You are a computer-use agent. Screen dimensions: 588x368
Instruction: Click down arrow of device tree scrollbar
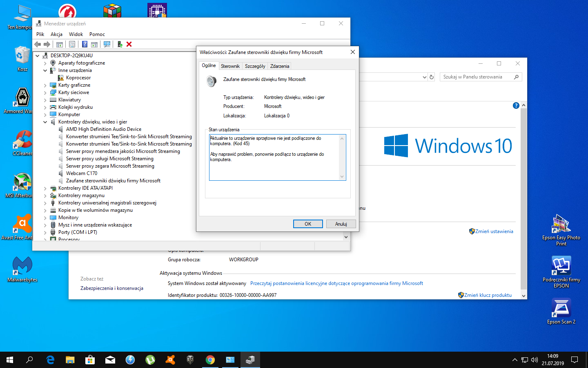tap(346, 237)
